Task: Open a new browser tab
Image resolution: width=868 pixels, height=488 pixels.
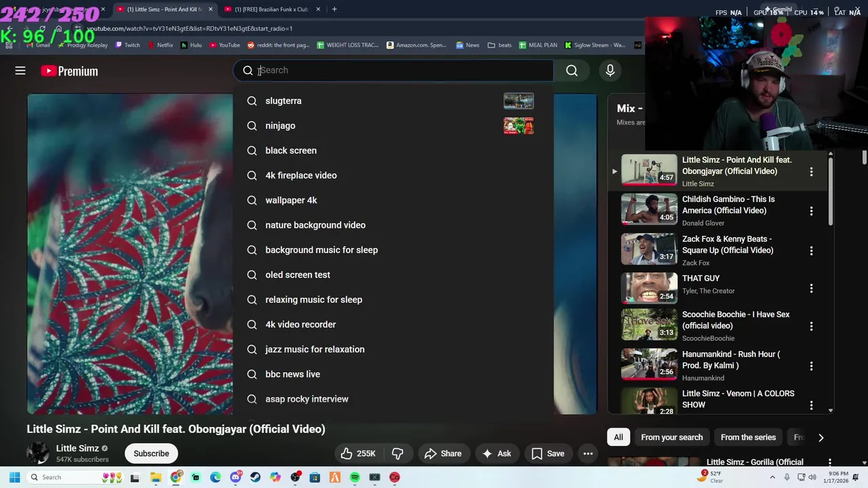Action: [335, 9]
